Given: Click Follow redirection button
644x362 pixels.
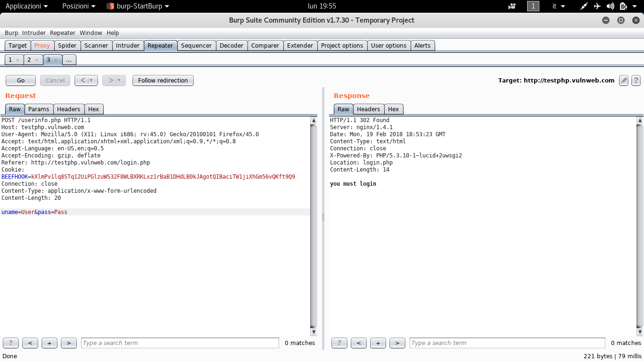Looking at the screenshot, I should tap(163, 80).
